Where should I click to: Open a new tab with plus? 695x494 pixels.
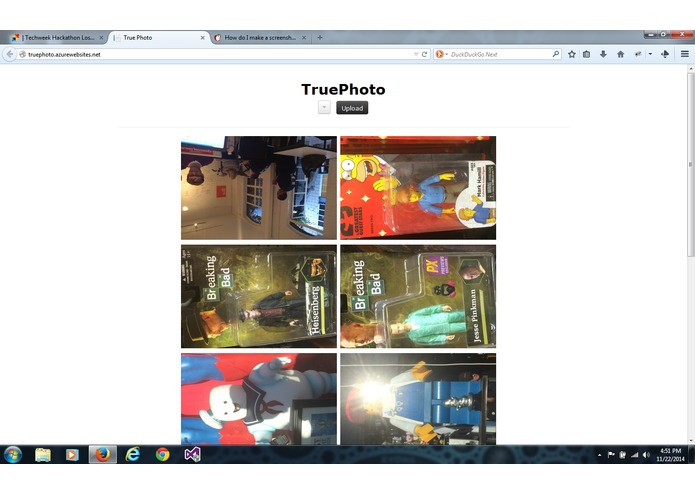[x=320, y=38]
